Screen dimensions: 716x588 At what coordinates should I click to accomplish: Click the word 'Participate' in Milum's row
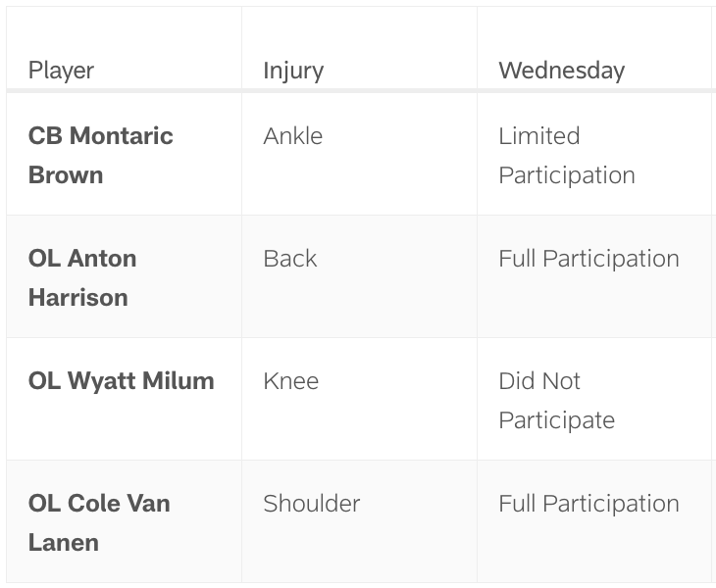coord(556,420)
